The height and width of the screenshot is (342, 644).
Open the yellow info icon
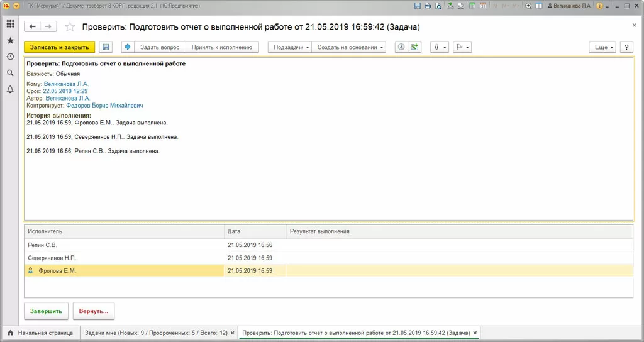click(599, 6)
